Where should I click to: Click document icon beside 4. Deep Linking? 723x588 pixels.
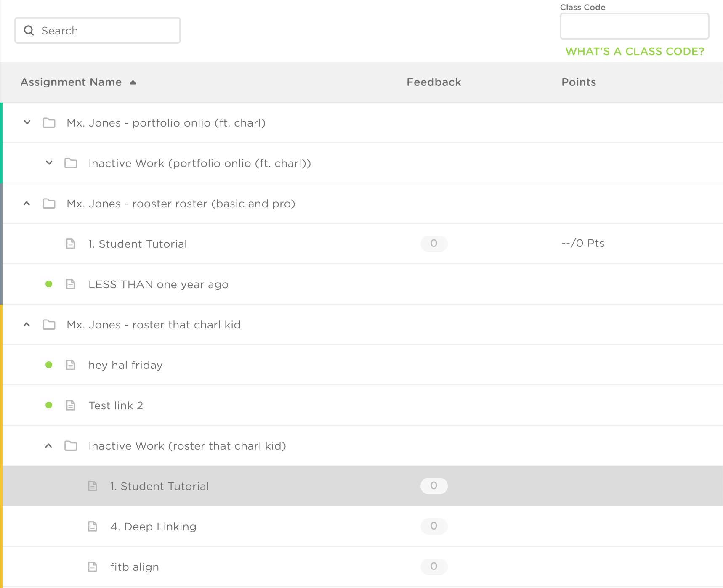(x=93, y=526)
